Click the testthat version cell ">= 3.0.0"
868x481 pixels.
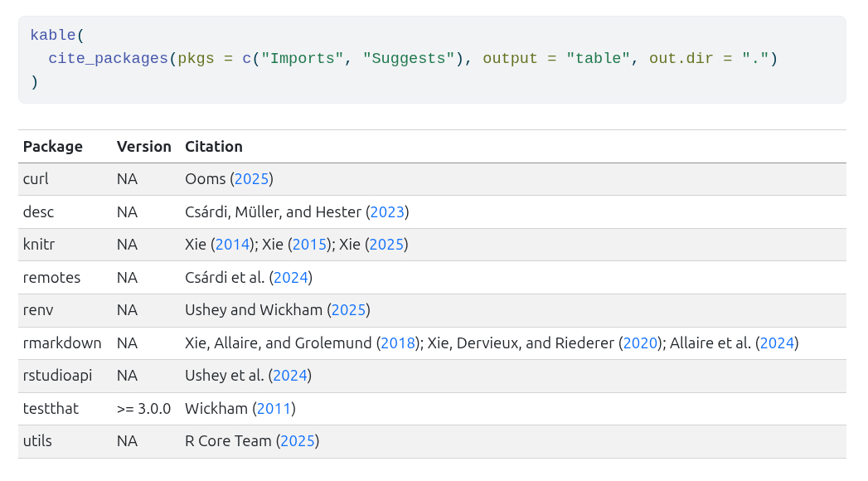pyautogui.click(x=143, y=409)
